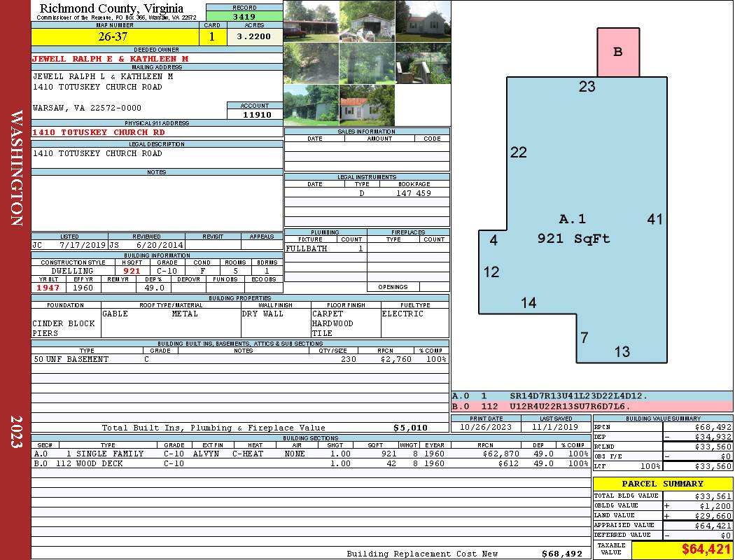Image resolution: width=735 pixels, height=560 pixels.
Task: Click the empty NOTES area
Action: 157,204
